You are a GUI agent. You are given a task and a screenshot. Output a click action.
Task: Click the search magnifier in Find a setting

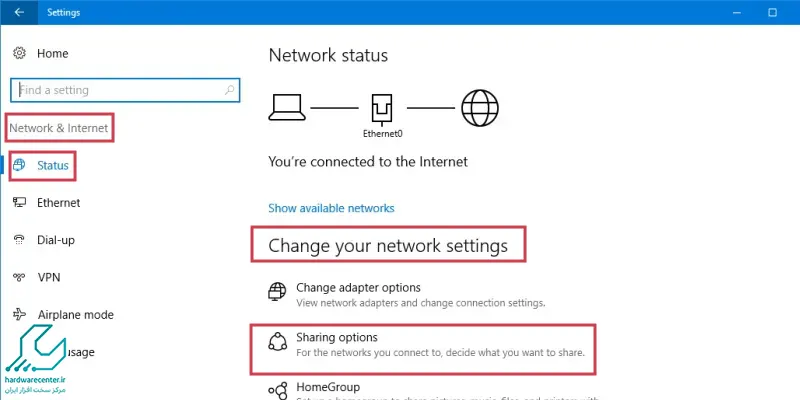point(230,90)
